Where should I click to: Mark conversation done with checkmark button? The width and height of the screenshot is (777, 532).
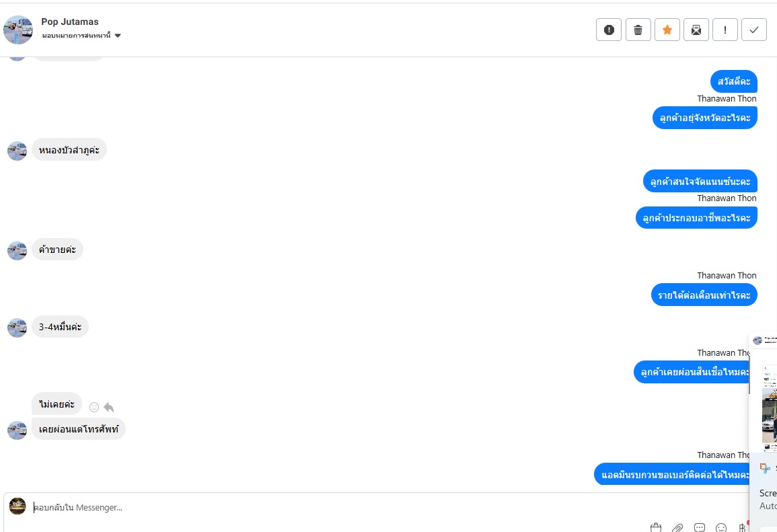[x=754, y=30]
